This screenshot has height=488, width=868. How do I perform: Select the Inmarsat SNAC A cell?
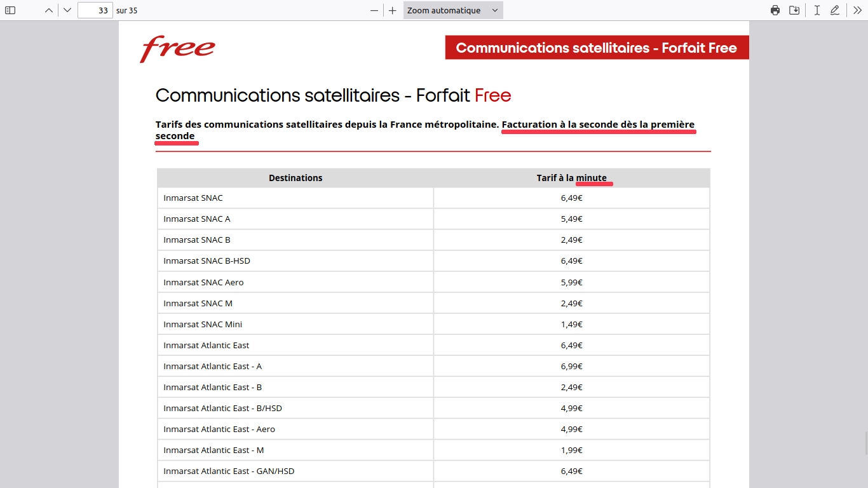pyautogui.click(x=295, y=219)
